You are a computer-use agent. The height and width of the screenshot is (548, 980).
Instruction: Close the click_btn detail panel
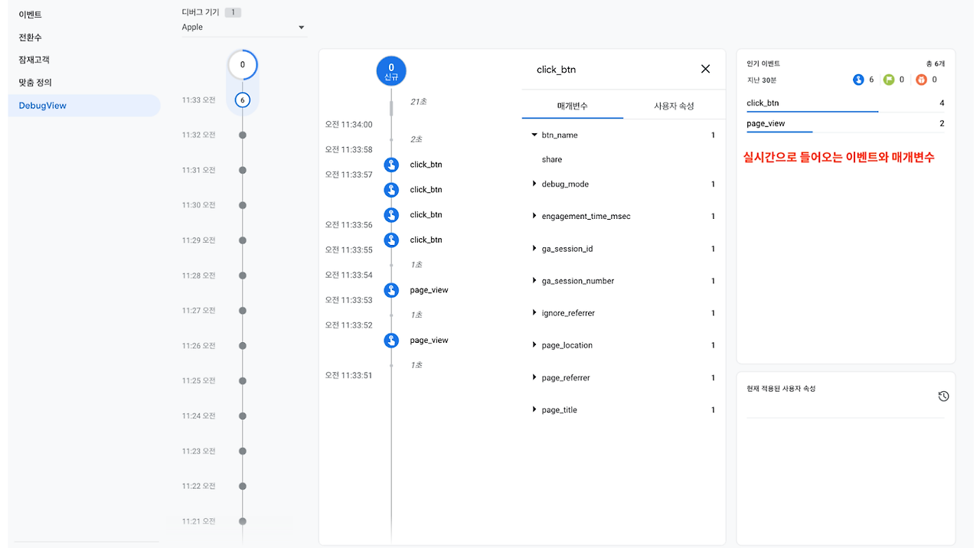coord(706,69)
